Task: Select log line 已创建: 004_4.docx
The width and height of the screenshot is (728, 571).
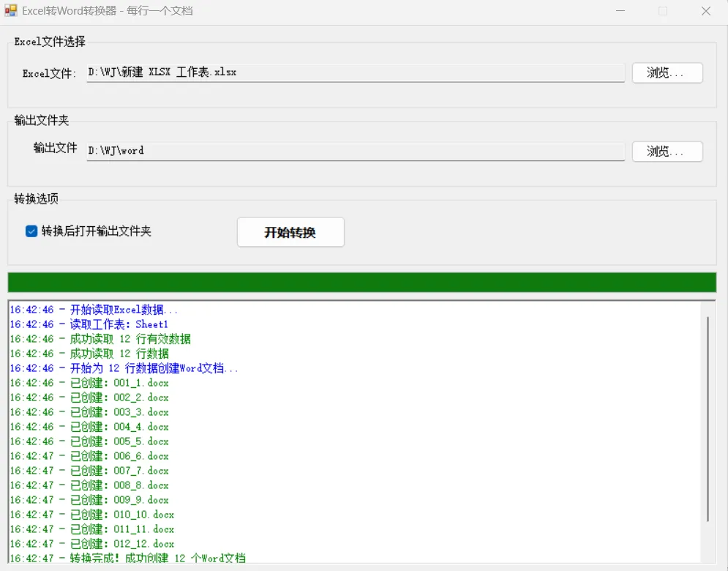Action: 89,427
